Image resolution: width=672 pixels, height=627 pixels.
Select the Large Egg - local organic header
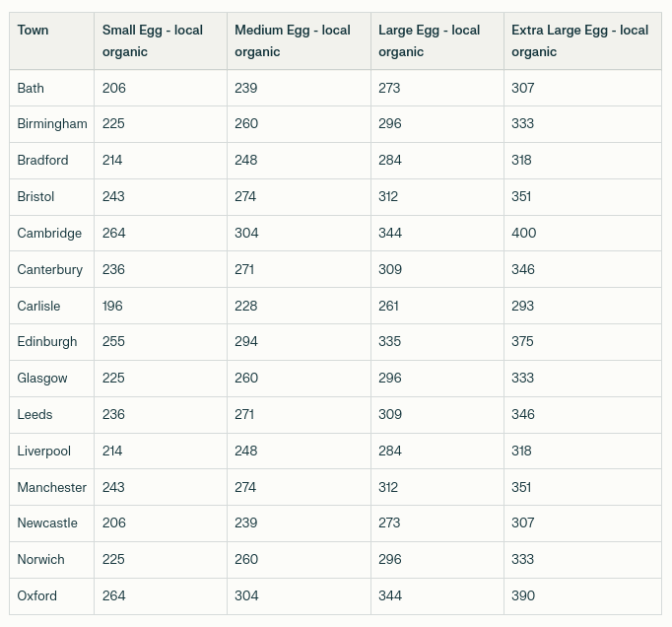pos(430,40)
